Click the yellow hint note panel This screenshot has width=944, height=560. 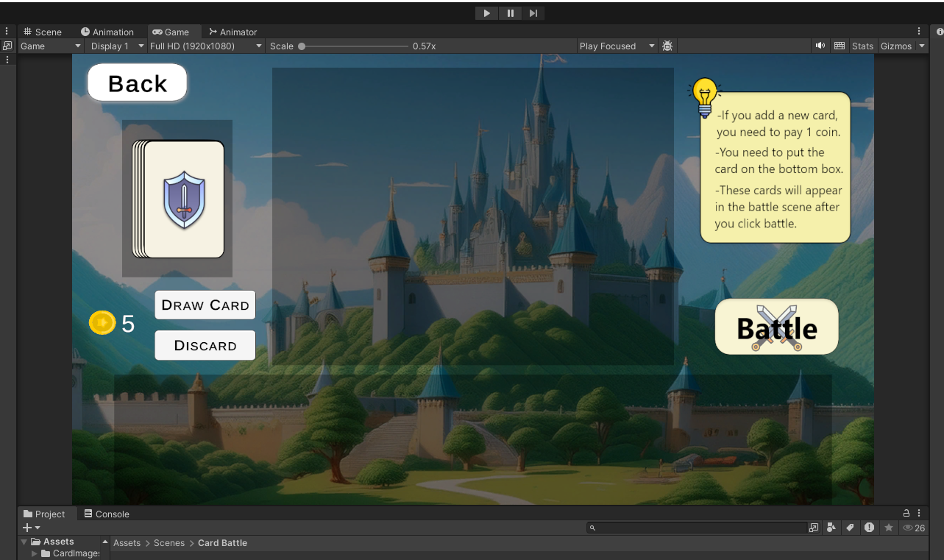click(x=776, y=167)
